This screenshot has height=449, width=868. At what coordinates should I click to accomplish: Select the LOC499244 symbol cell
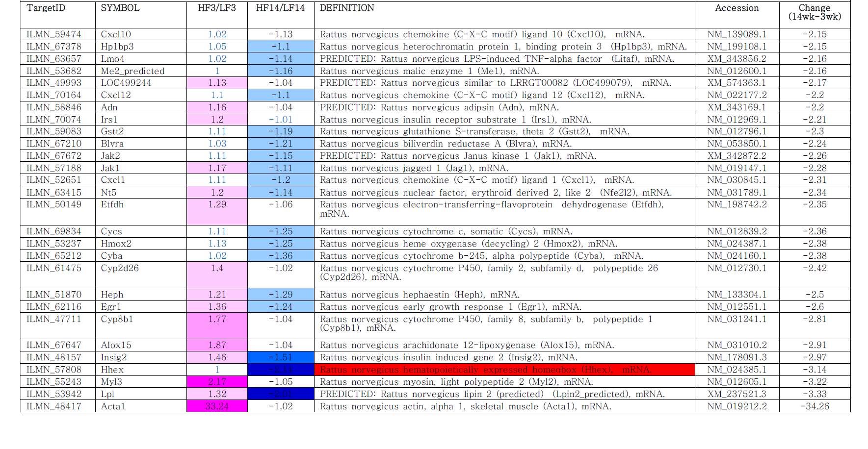coord(141,83)
